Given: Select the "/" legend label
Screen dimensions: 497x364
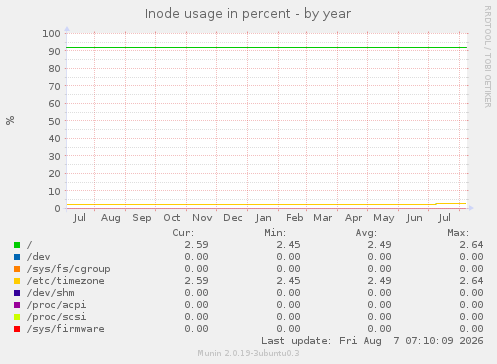Looking at the screenshot, I should [x=30, y=245].
